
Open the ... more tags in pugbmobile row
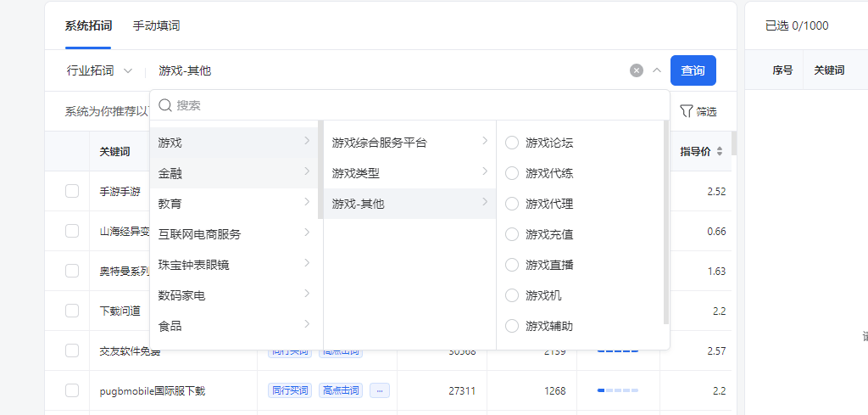coord(380,390)
